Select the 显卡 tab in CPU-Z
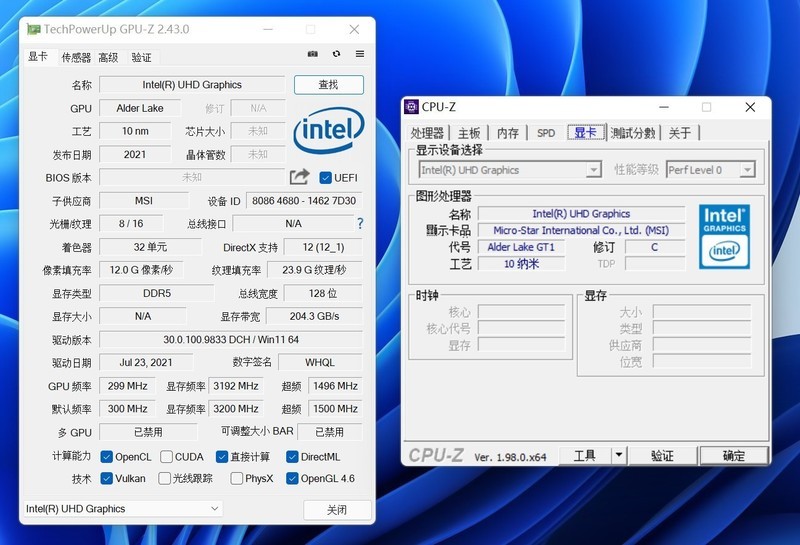The image size is (800, 545). click(585, 133)
